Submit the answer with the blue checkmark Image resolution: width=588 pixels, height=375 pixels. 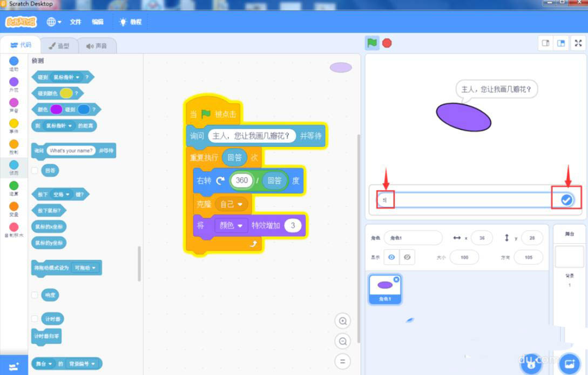click(566, 200)
